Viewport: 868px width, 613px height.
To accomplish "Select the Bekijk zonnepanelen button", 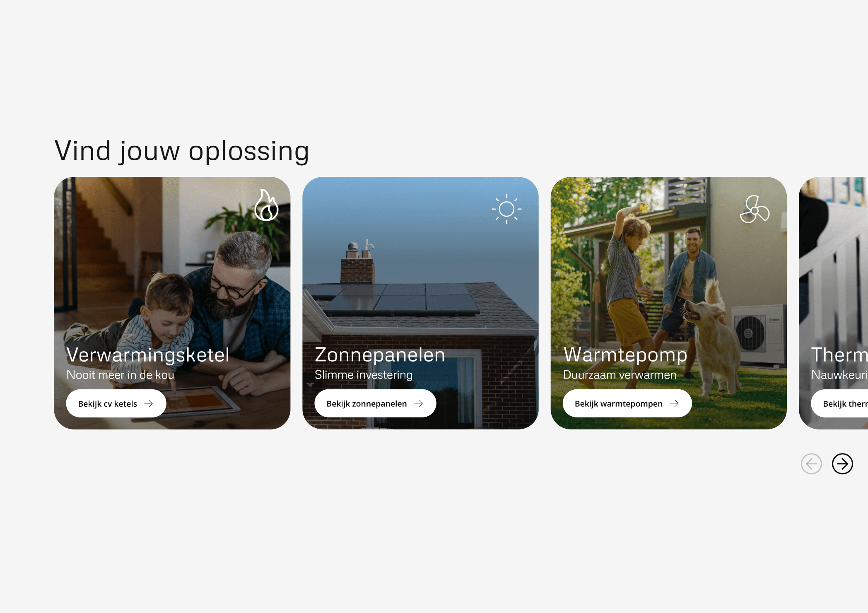I will pyautogui.click(x=375, y=403).
